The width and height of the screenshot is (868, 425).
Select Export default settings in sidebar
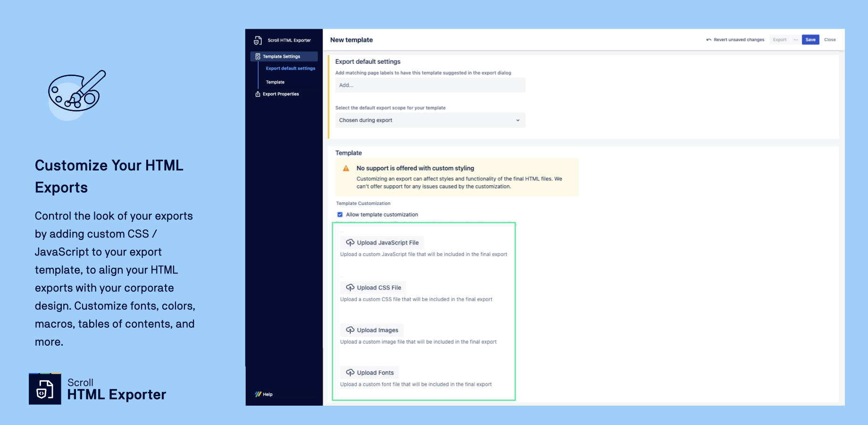291,68
